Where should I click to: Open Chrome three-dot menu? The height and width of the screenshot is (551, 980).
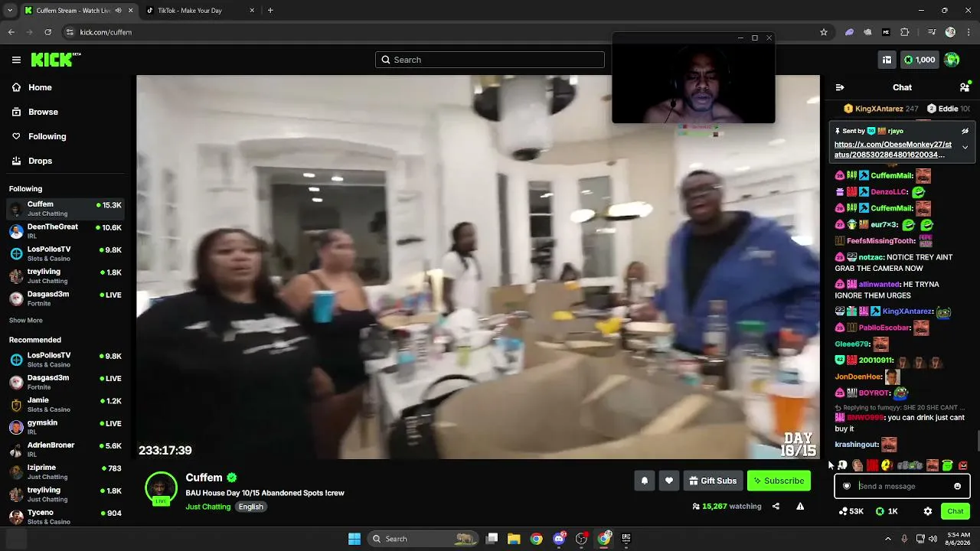(969, 32)
